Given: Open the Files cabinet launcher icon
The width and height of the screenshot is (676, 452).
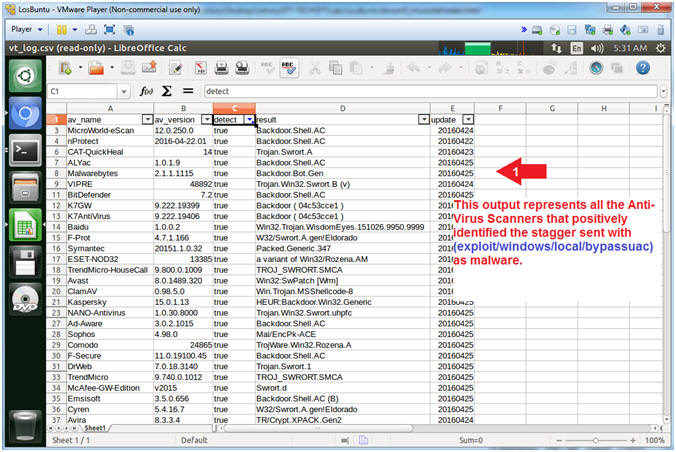Looking at the screenshot, I should point(25,188).
